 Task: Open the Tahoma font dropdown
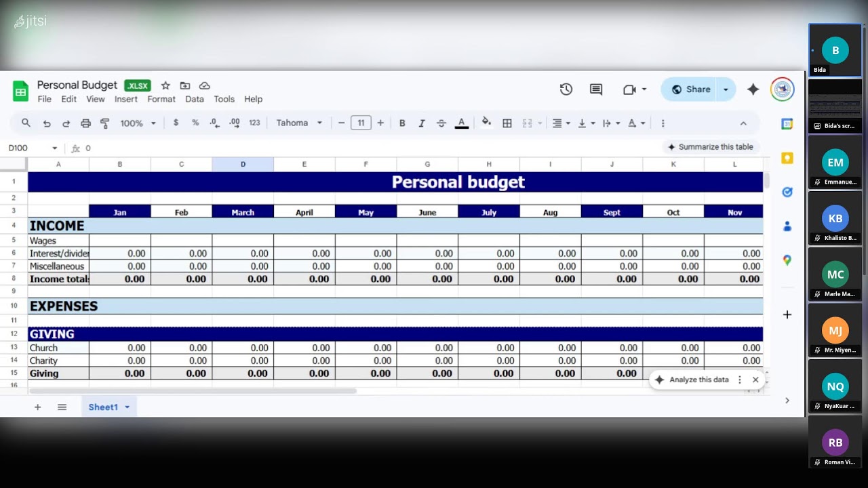[299, 123]
